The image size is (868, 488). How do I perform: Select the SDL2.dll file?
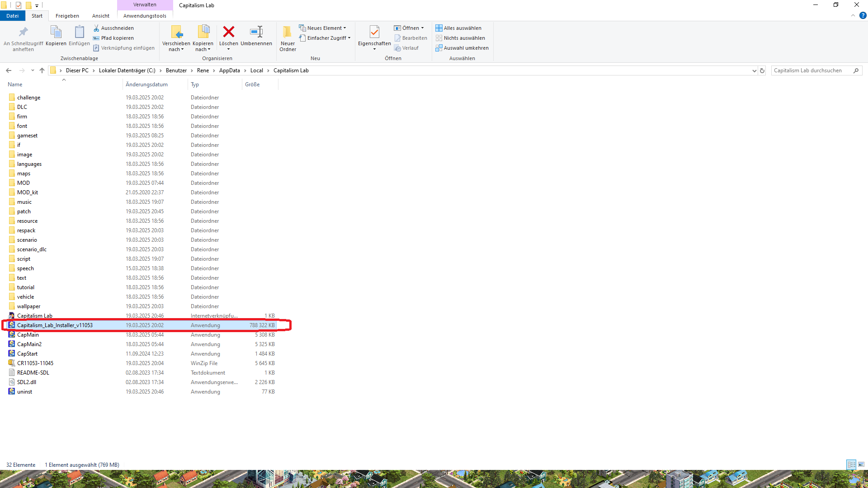[x=141, y=382]
